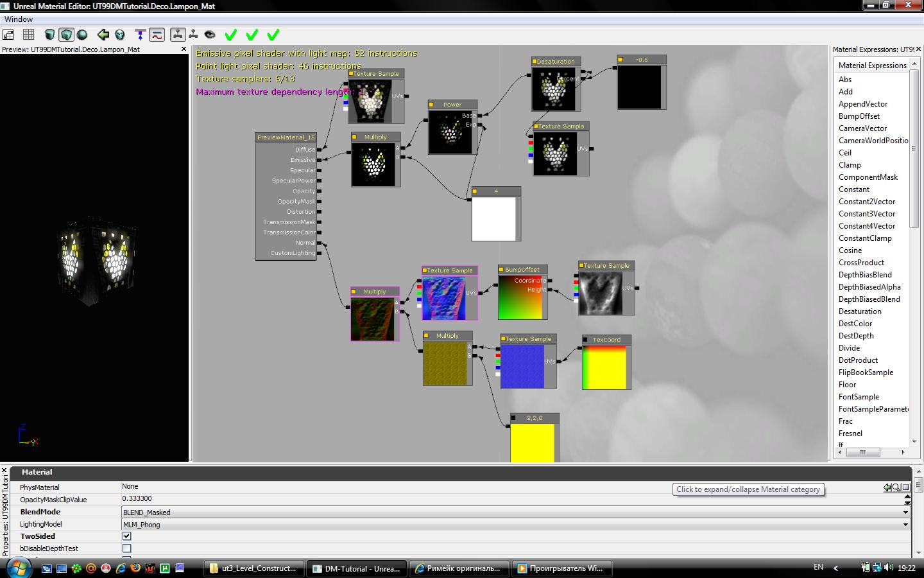Select the Desaturation node title
Screen dimensions: 924x578
pos(556,62)
